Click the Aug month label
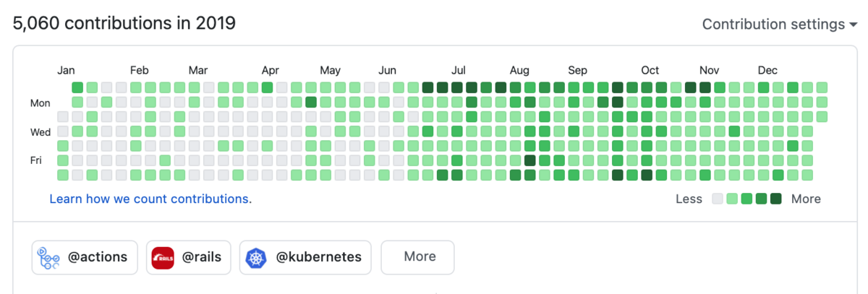 click(519, 71)
